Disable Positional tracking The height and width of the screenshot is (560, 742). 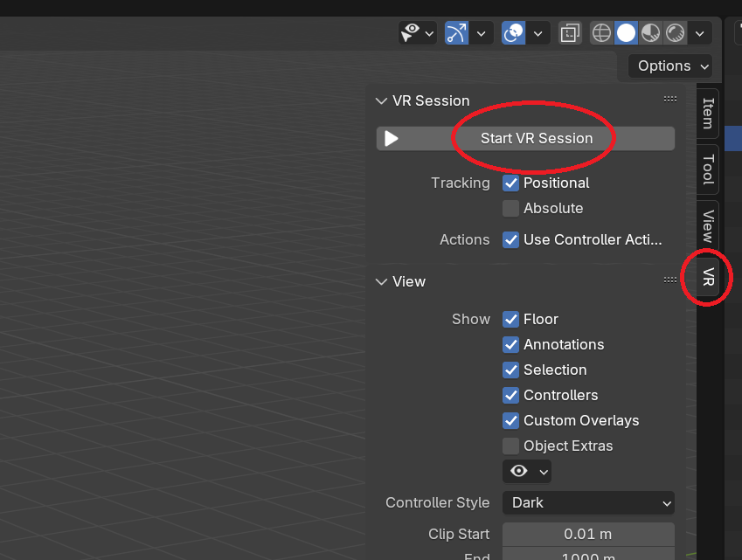click(x=510, y=183)
